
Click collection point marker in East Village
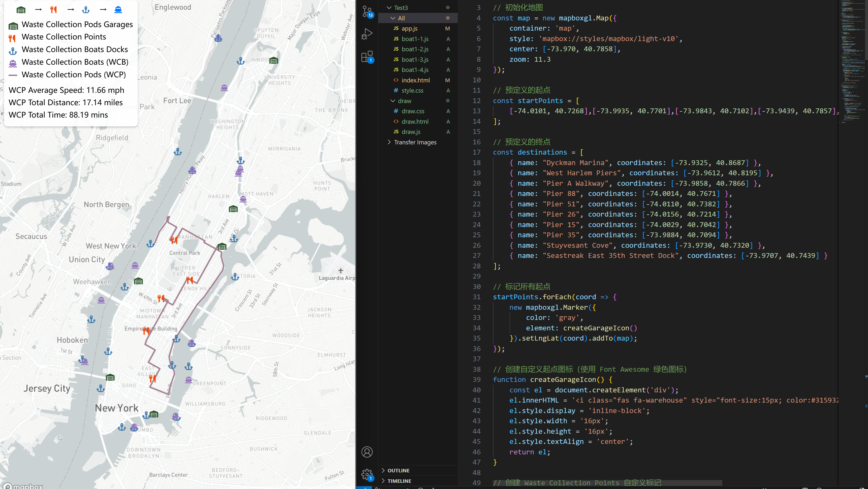pyautogui.click(x=152, y=378)
